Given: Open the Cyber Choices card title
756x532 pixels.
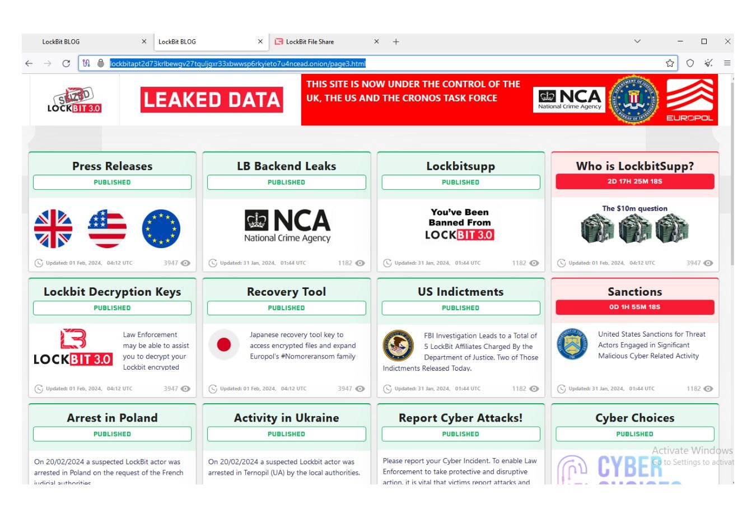Looking at the screenshot, I should (x=635, y=418).
